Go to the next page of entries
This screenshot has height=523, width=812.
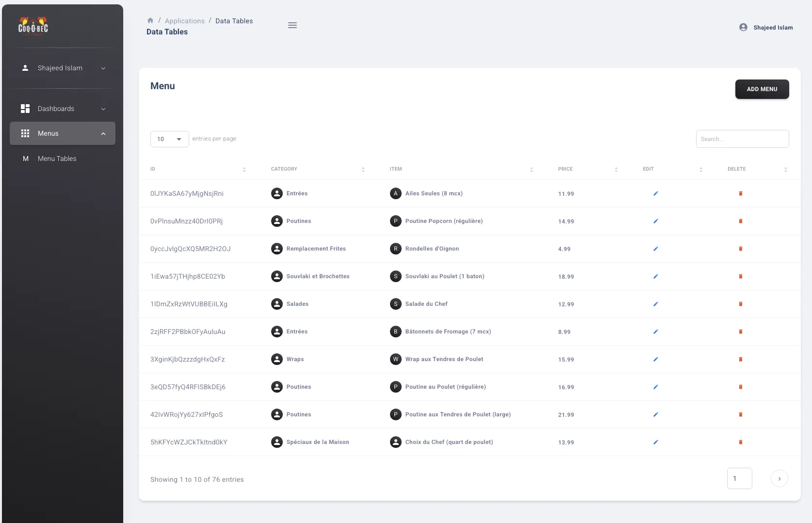(779, 479)
